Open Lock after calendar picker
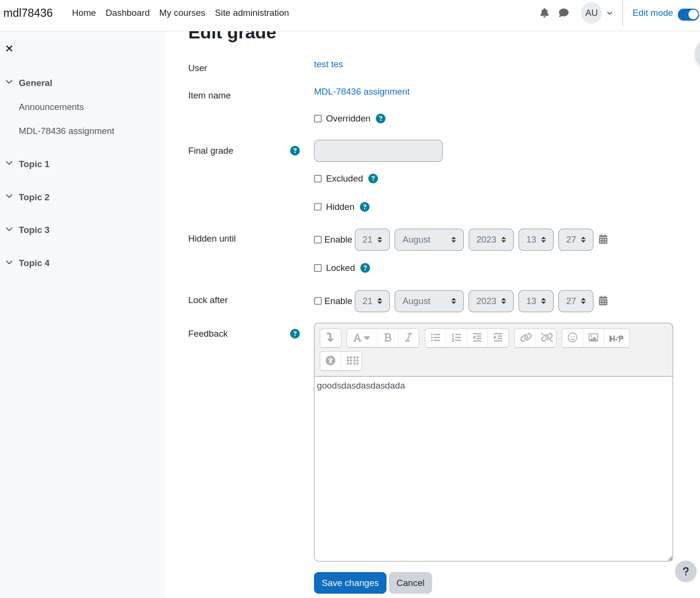 click(x=603, y=301)
